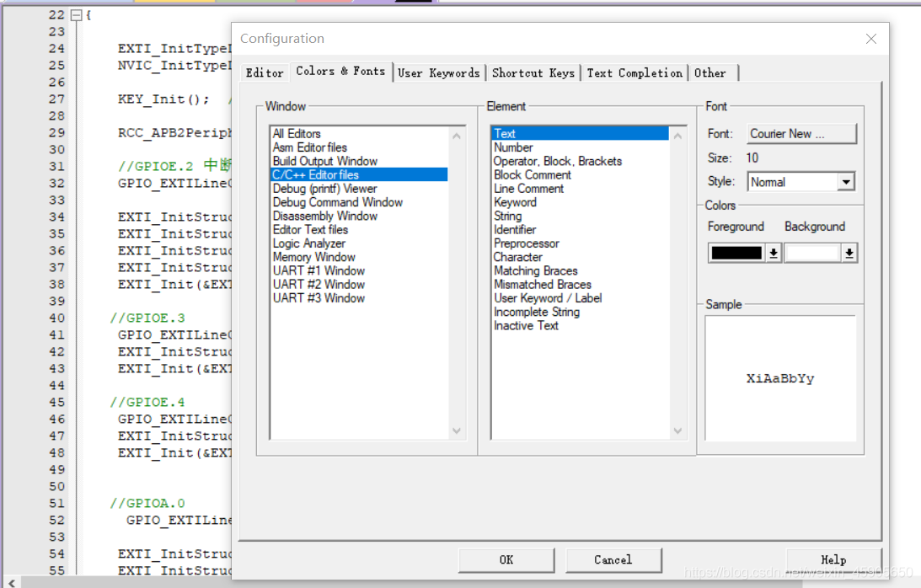Image resolution: width=921 pixels, height=588 pixels.
Task: Expand the Background color dropdown arrow
Action: (849, 254)
